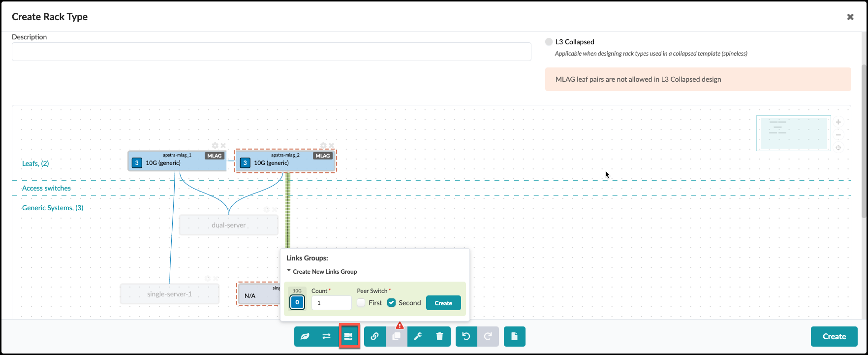Screen dimensions: 868x355
Task: Click the undo arrow icon
Action: coord(466,337)
